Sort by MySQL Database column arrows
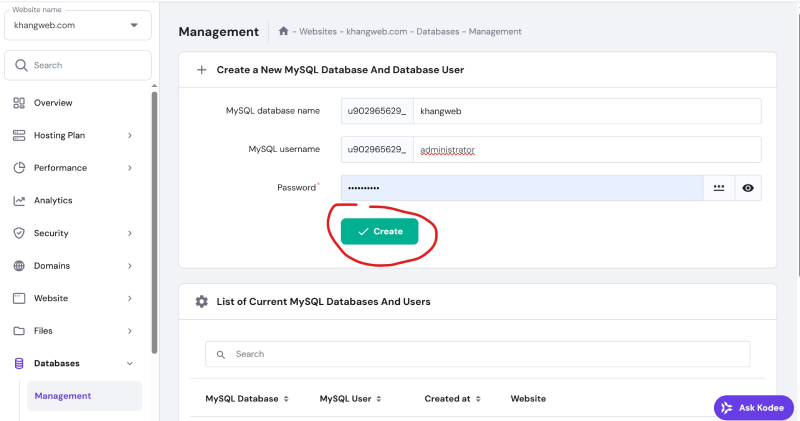This screenshot has height=421, width=800. coord(286,399)
